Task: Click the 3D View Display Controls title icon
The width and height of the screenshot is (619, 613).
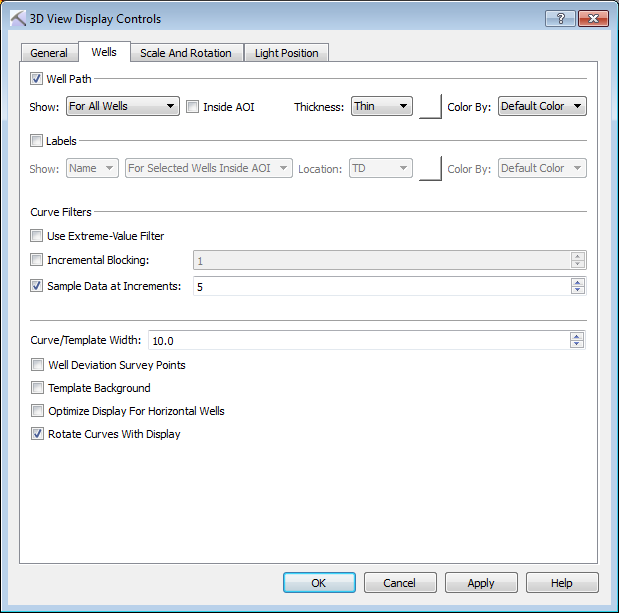Action: [x=17, y=18]
